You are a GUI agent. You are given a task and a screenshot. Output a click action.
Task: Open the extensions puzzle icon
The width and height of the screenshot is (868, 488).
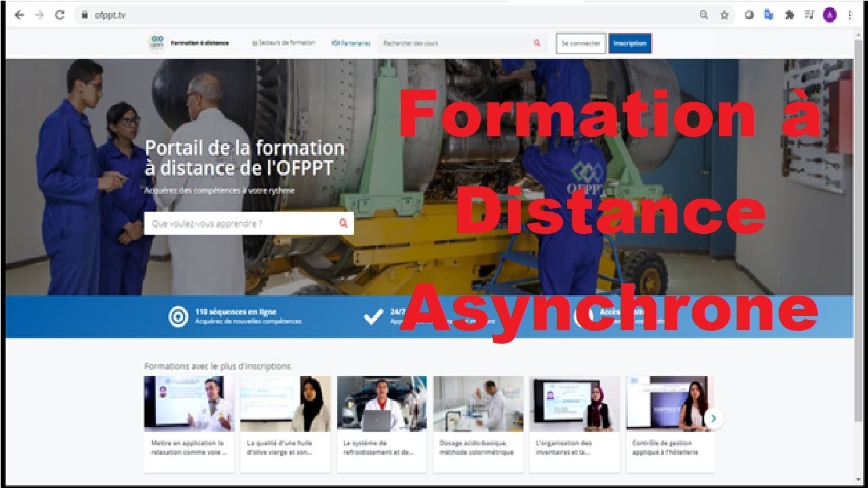click(789, 15)
